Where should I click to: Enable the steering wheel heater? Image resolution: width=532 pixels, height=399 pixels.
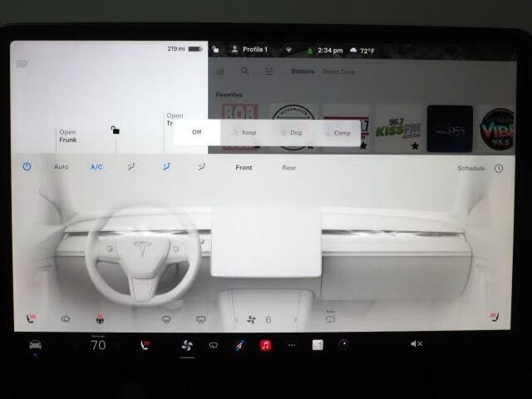100,318
